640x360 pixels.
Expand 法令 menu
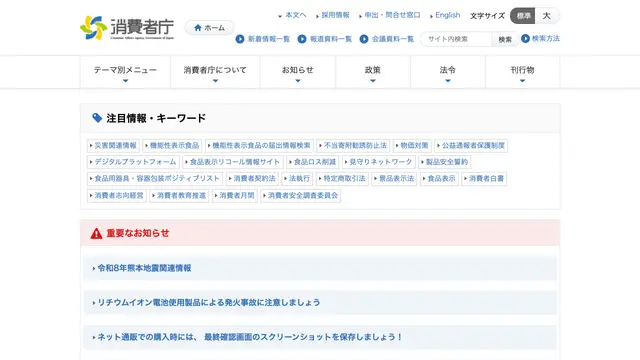(448, 72)
